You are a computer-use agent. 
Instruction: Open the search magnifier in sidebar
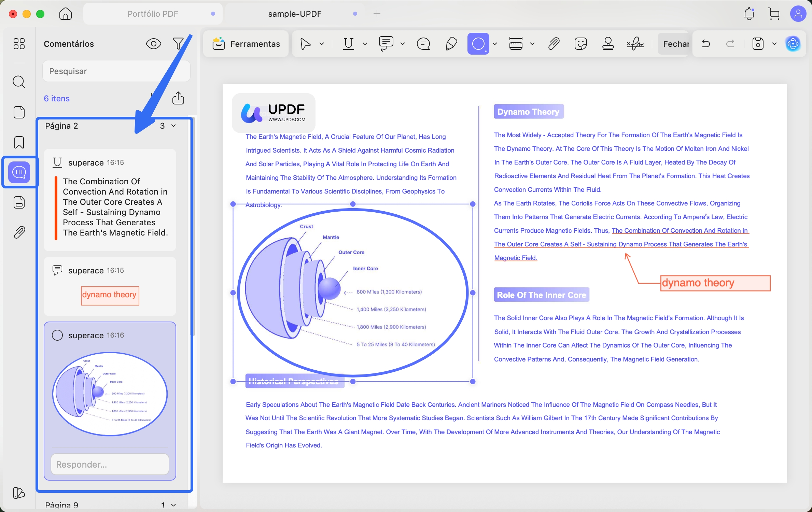click(x=19, y=82)
